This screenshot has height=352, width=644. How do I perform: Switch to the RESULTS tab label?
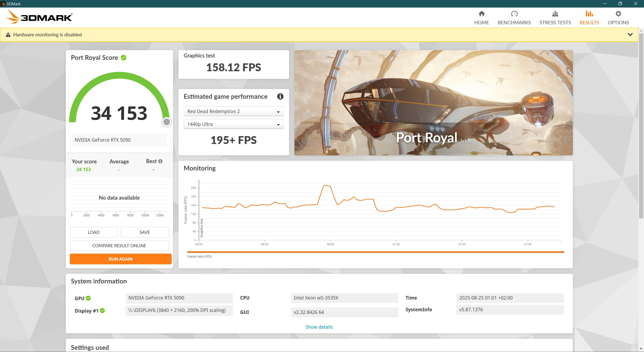click(x=589, y=22)
